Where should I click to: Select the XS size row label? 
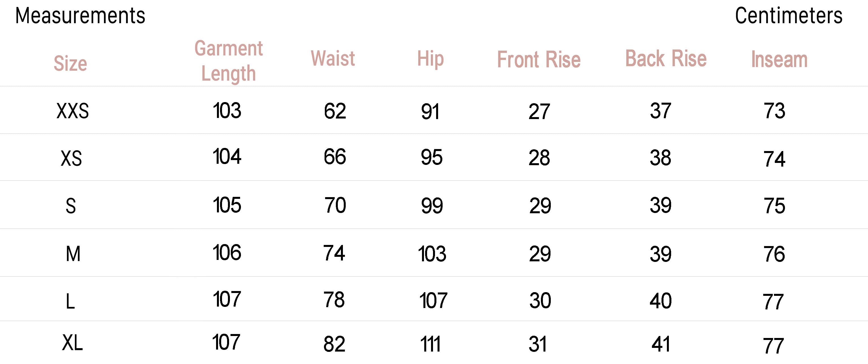(x=71, y=158)
